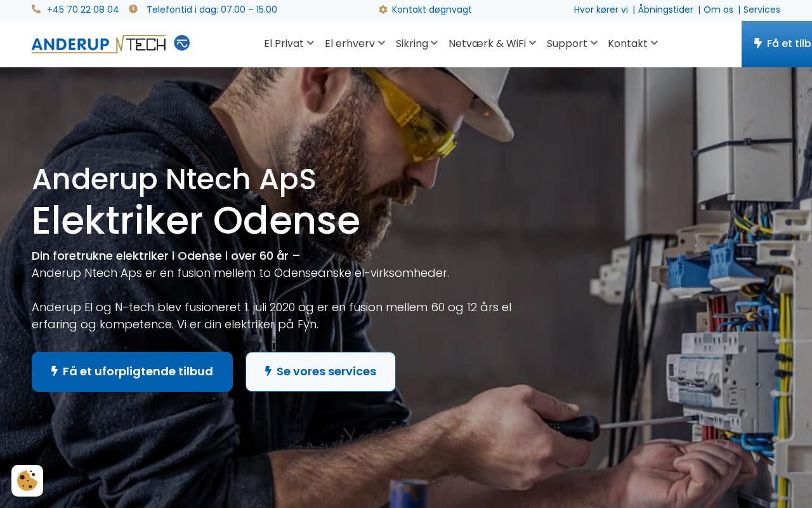Click the gear icon beside Kontakt døgnvagt
812x508 pixels.
383,10
